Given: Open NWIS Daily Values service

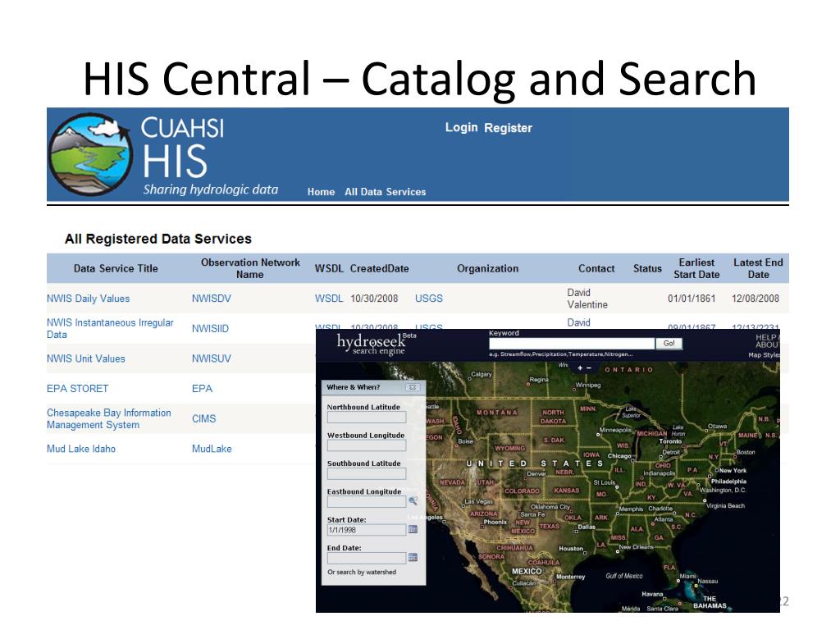Looking at the screenshot, I should point(88,299).
